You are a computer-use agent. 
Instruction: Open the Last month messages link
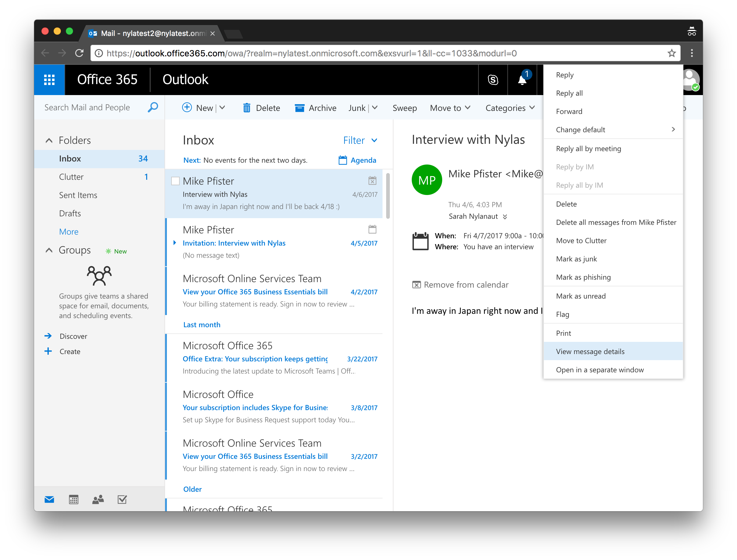[x=202, y=324]
